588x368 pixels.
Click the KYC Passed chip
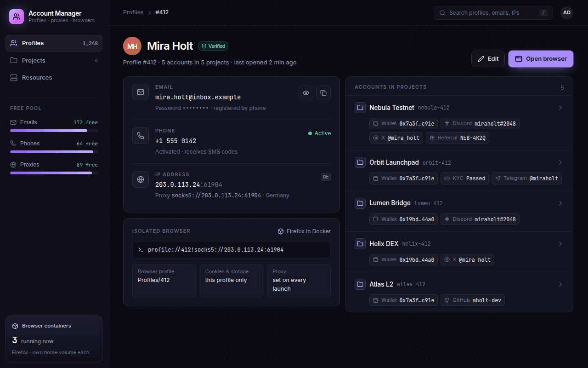click(464, 178)
